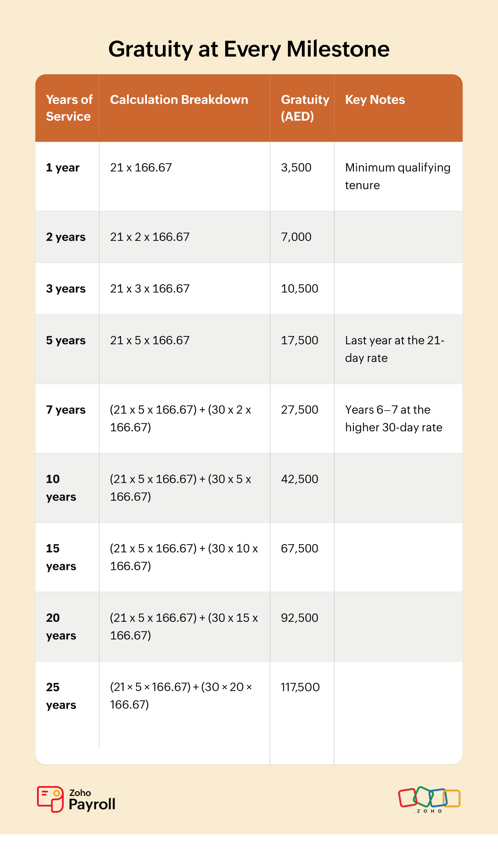Click the 'Zoho Payroll' brand text
498x868 pixels.
[92, 800]
